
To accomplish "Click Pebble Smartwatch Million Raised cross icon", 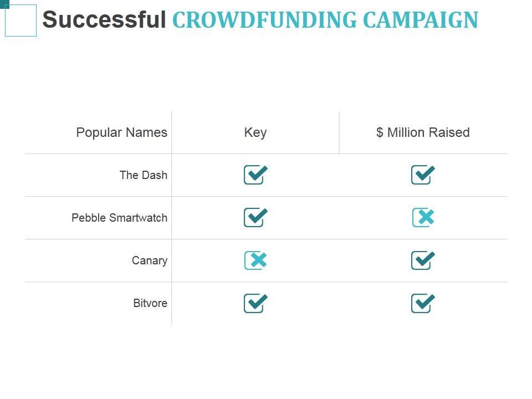I will [423, 217].
